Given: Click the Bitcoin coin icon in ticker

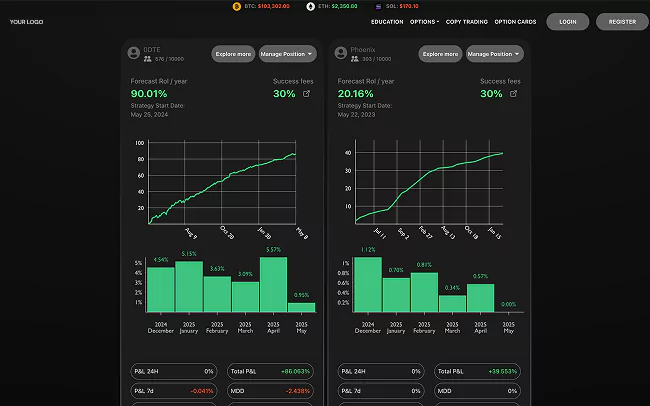Looking at the screenshot, I should click(x=236, y=6).
